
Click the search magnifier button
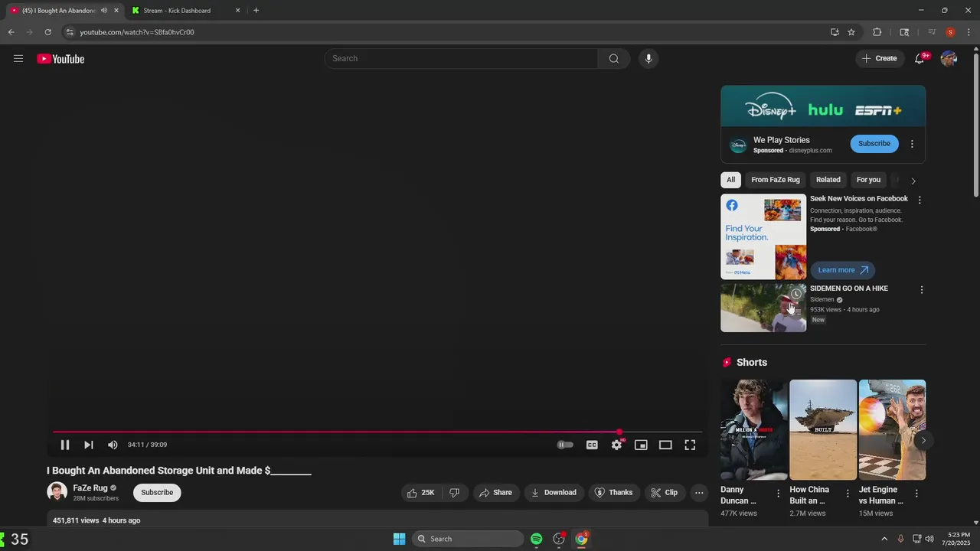pos(614,59)
